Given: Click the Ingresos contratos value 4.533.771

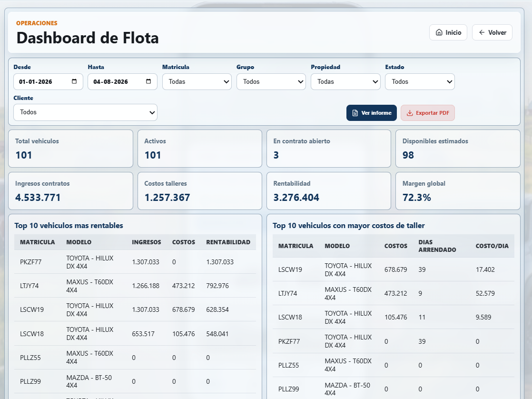Looking at the screenshot, I should tap(38, 198).
